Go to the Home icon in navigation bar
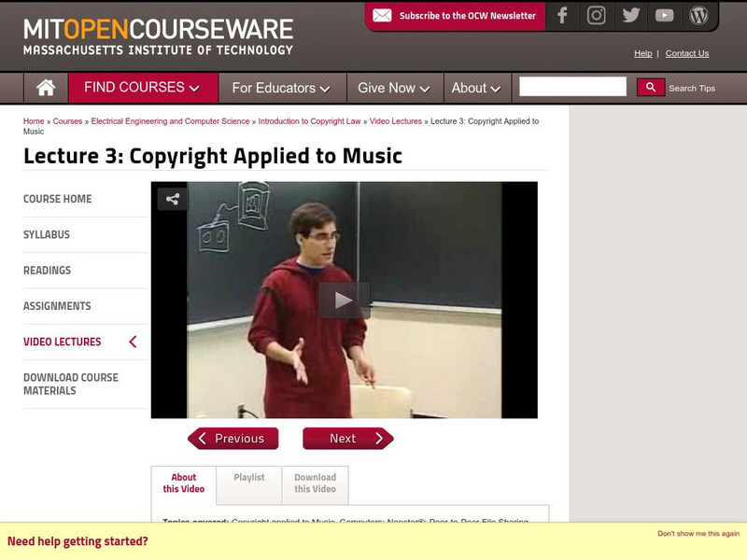The image size is (747, 560). click(x=46, y=88)
